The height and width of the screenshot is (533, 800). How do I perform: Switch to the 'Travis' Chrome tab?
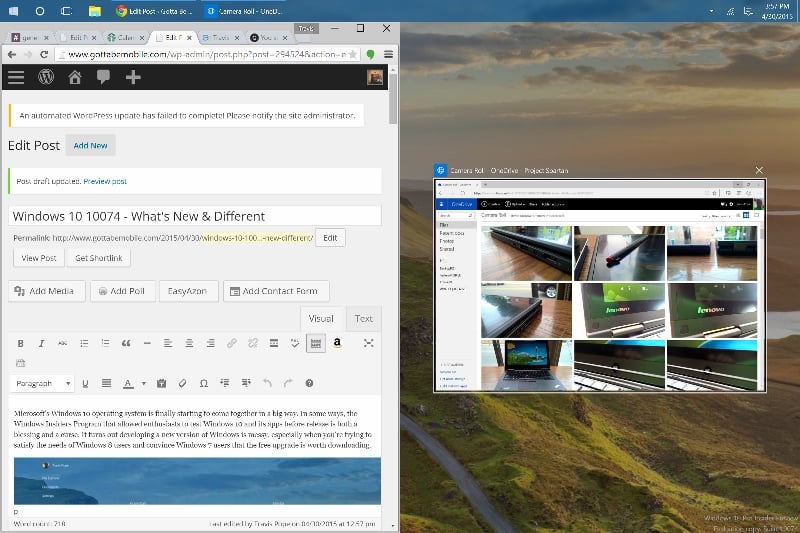(x=220, y=38)
